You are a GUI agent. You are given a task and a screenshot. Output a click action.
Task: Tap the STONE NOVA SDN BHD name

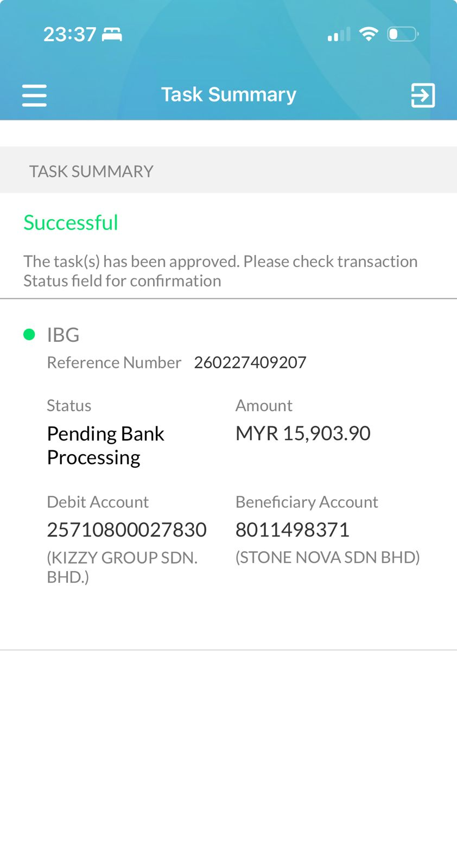(327, 558)
